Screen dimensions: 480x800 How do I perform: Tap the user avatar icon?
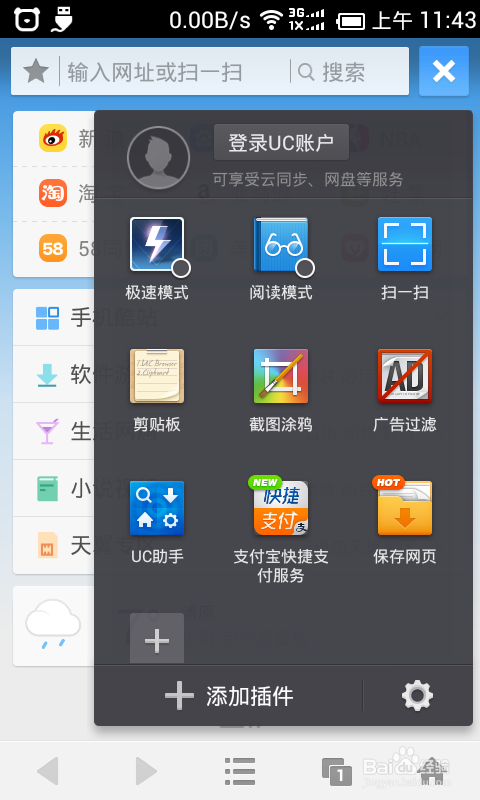click(x=159, y=158)
